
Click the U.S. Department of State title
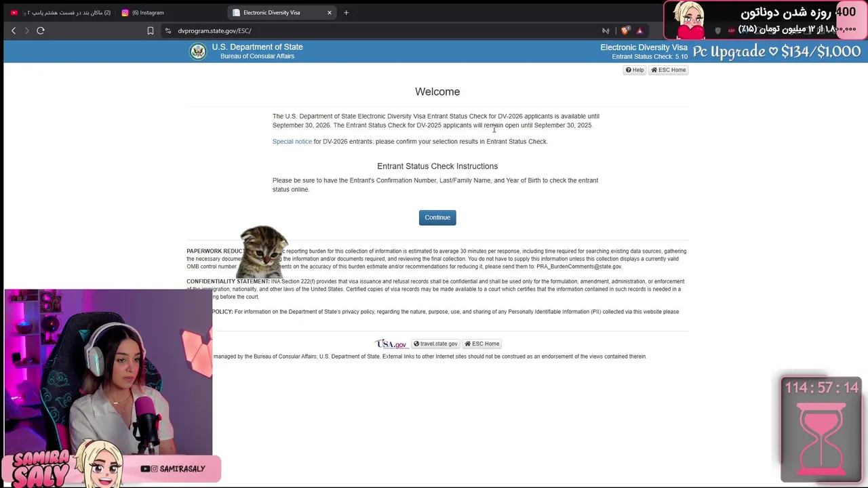(257, 47)
